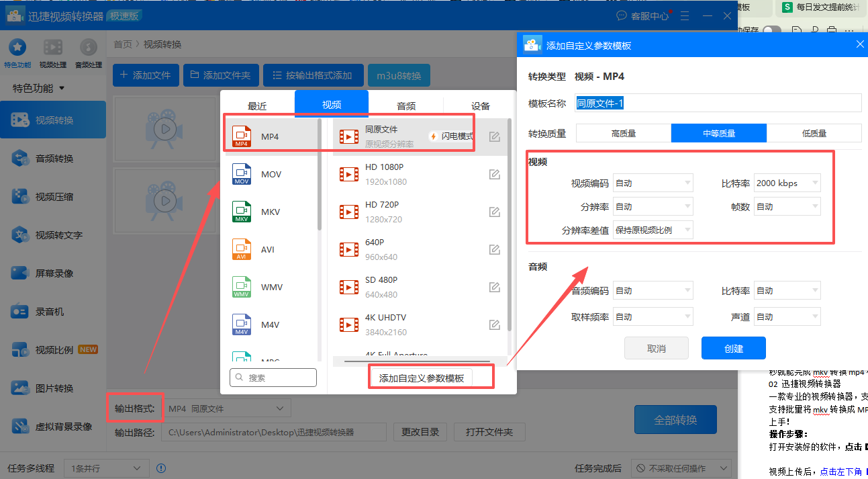The width and height of the screenshot is (868, 479).
Task: Choose the AVI format icon
Action: [242, 249]
